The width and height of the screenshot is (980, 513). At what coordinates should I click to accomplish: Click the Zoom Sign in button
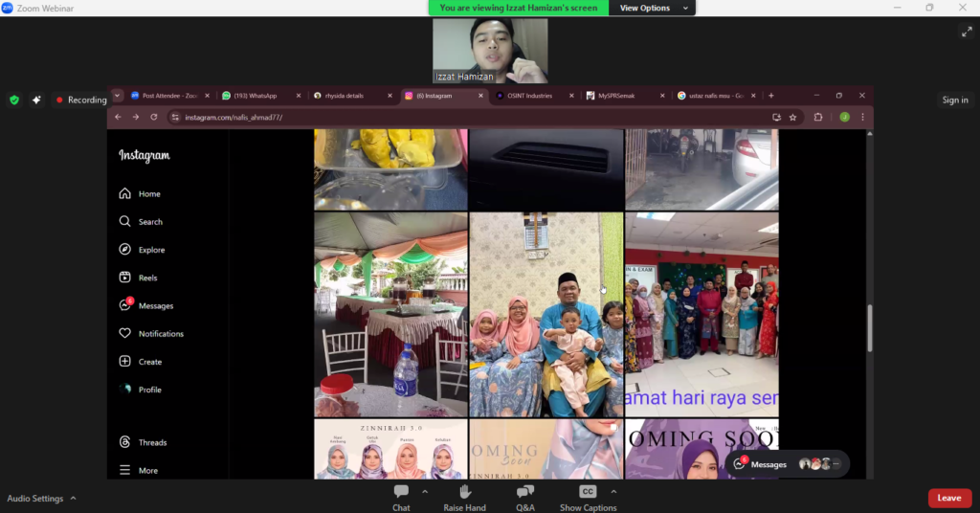(x=955, y=100)
